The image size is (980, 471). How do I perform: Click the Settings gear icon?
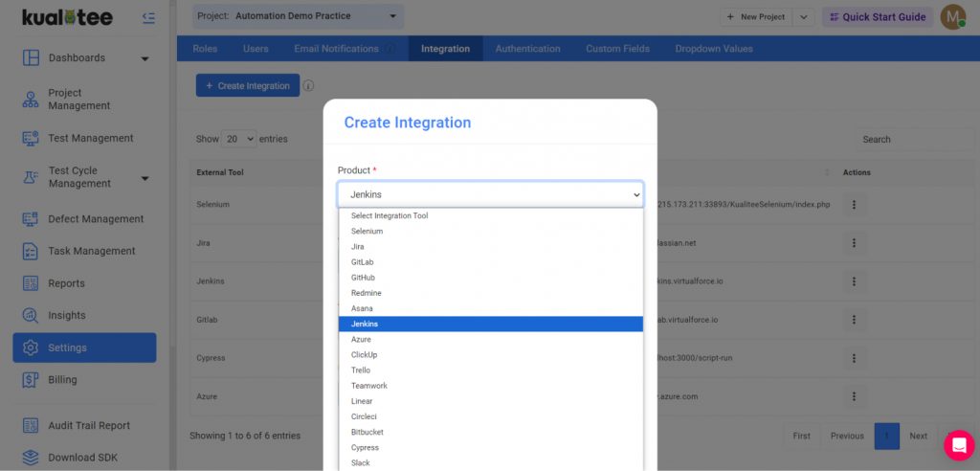pos(31,348)
